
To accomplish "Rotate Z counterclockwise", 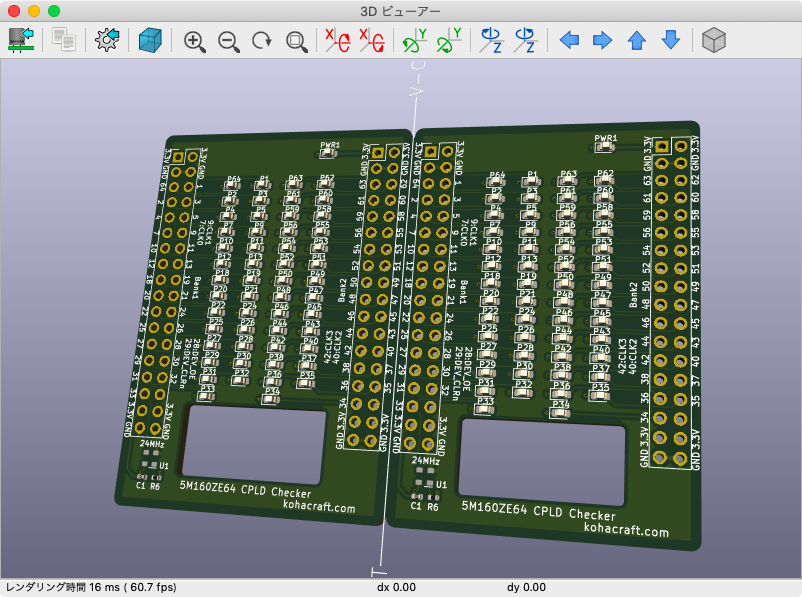I will point(525,41).
